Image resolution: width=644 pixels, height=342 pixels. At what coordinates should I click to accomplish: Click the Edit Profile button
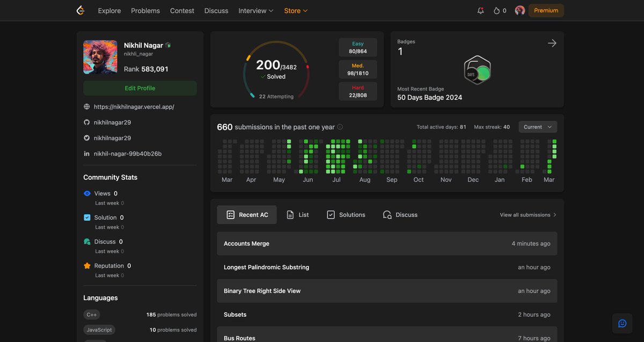140,88
